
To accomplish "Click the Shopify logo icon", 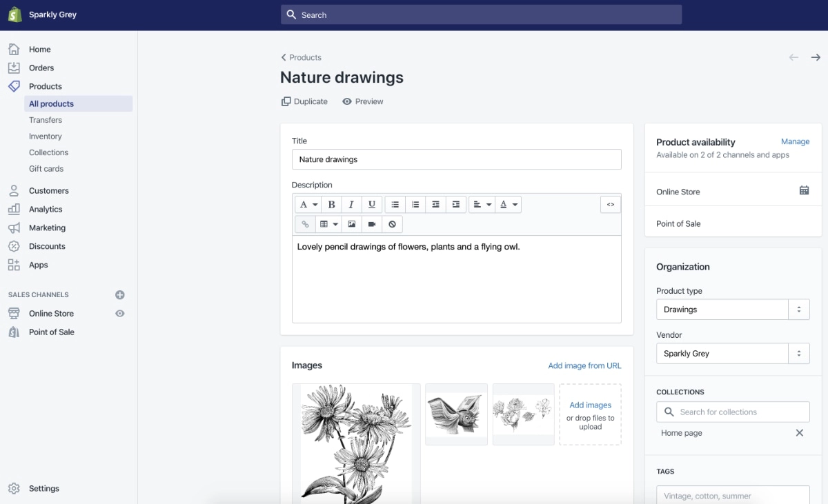I will coord(15,14).
